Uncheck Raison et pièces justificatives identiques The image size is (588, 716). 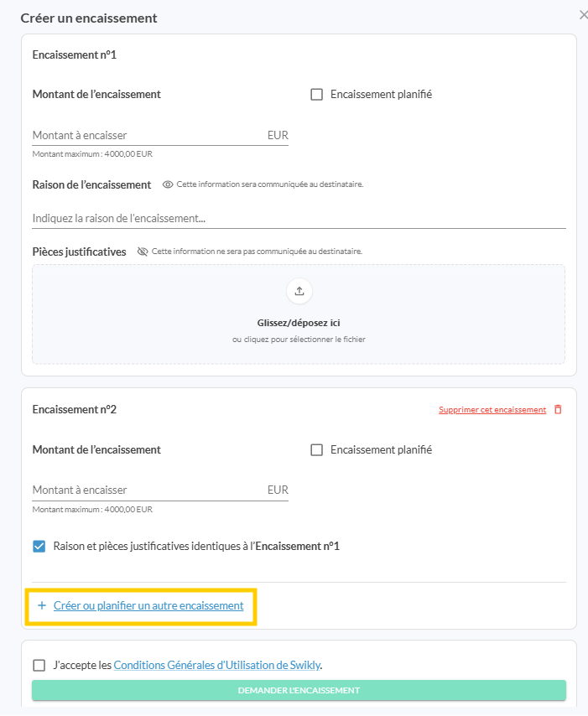tap(39, 547)
